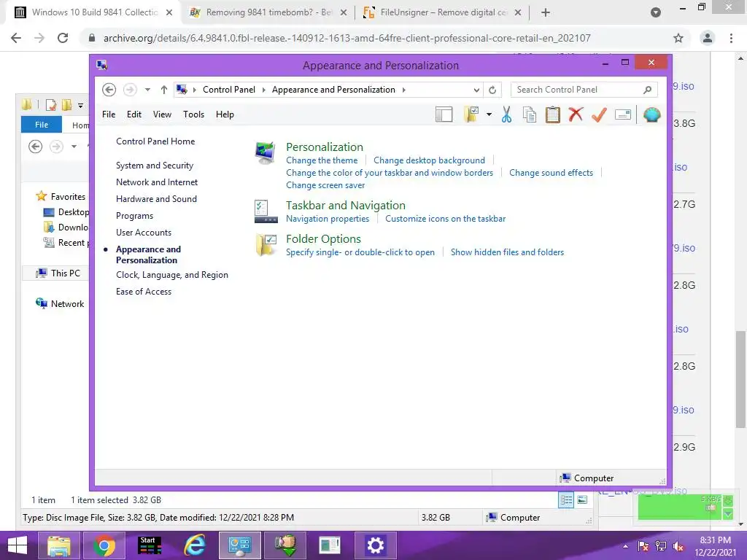Click the Folder Options toolbar icon

tap(471, 114)
